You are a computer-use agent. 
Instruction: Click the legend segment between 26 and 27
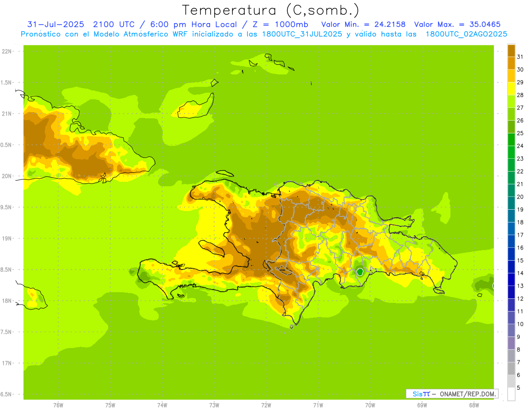pos(511,114)
